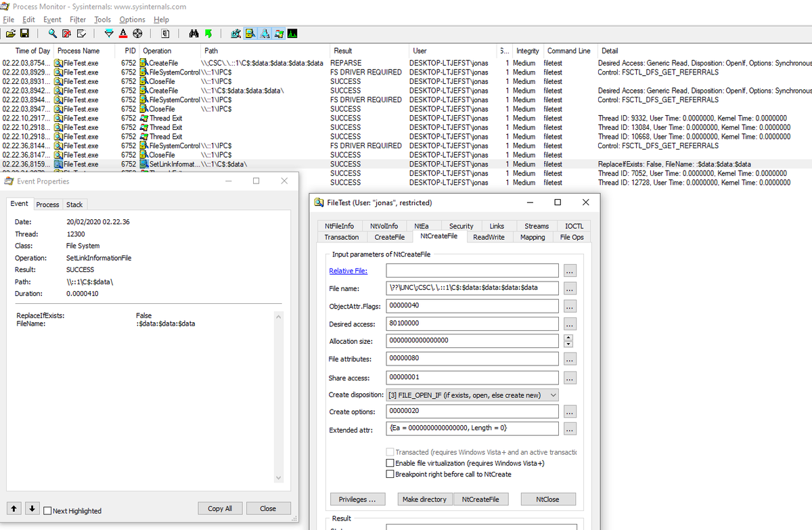Click the Find binoculars toolbar icon
Image resolution: width=812 pixels, height=530 pixels.
coord(194,34)
